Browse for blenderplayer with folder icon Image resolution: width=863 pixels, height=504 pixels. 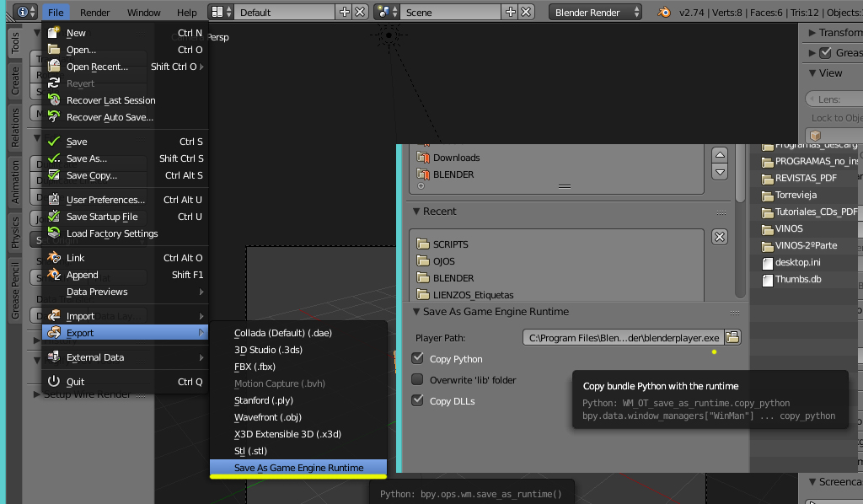pyautogui.click(x=733, y=337)
